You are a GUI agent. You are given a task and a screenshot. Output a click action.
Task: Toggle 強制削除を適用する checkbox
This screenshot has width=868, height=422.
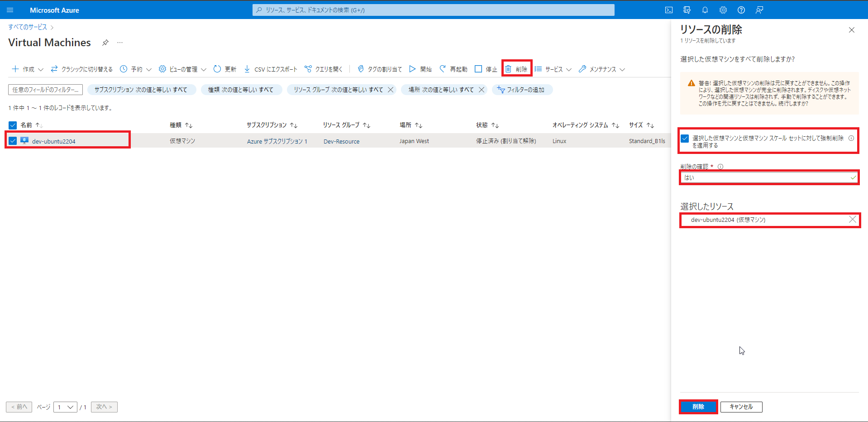[685, 139]
